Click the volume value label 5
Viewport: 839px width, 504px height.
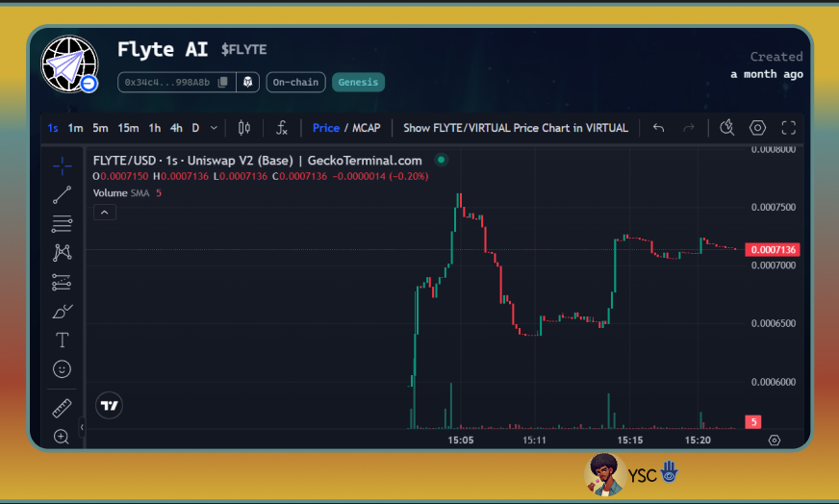coord(753,421)
